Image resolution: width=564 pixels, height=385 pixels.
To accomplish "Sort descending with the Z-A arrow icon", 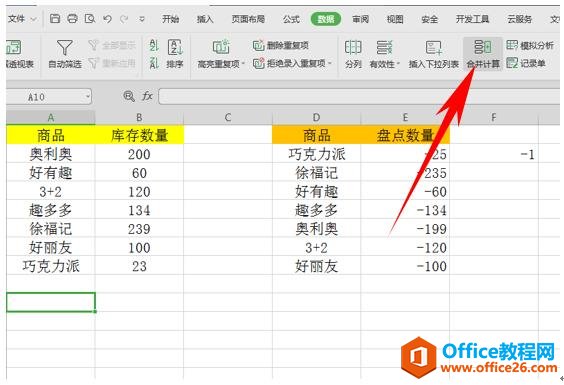I will click(154, 63).
